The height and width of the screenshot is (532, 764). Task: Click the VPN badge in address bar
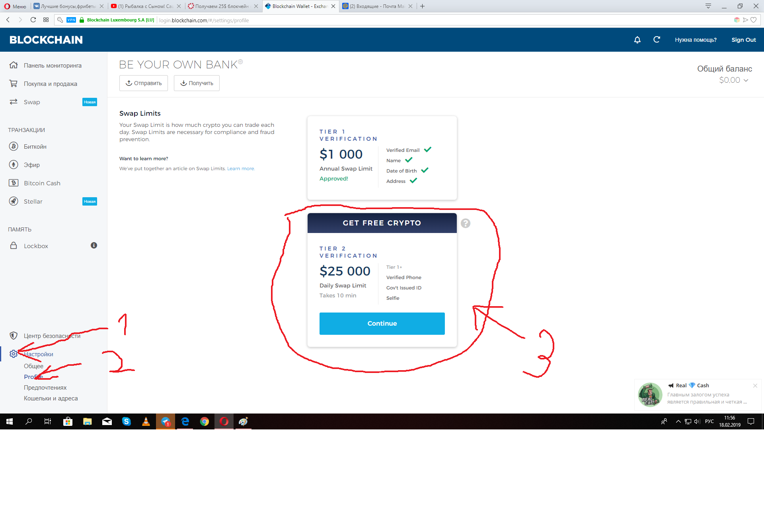71,20
